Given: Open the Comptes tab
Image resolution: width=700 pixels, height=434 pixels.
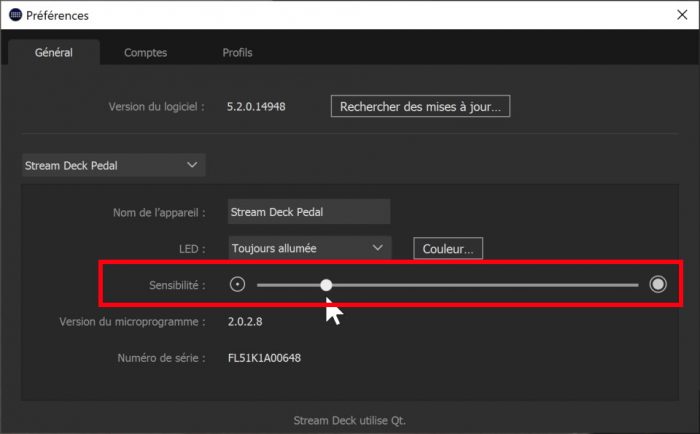Looking at the screenshot, I should click(145, 52).
